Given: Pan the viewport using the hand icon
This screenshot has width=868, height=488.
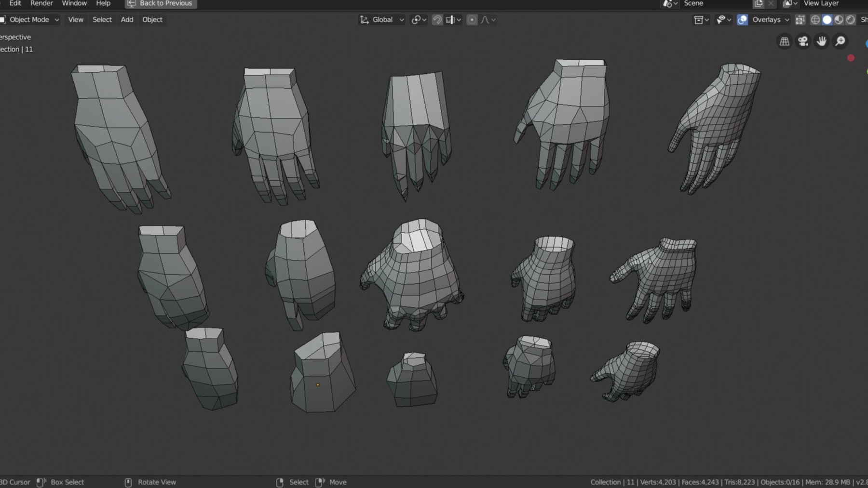Looking at the screenshot, I should 821,41.
